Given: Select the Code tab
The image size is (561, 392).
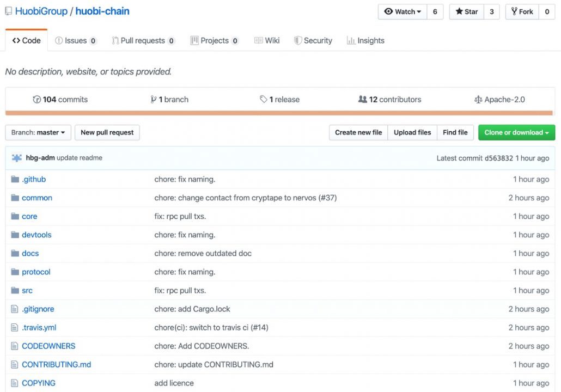Looking at the screenshot, I should point(27,40).
